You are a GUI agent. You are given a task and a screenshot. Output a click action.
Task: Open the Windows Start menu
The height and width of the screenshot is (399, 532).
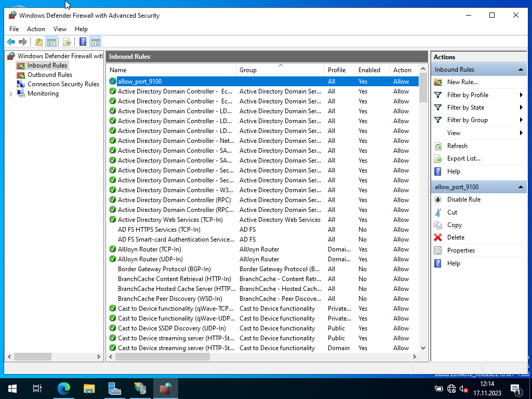[12, 389]
